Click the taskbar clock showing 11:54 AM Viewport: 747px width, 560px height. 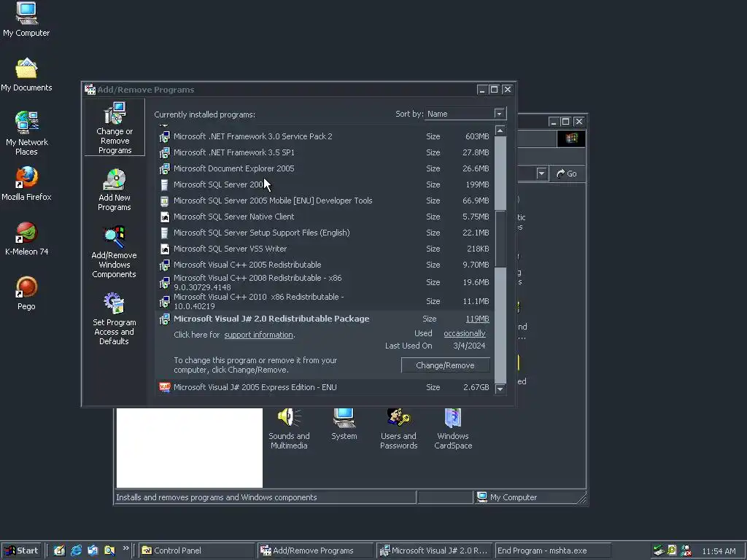coord(719,551)
